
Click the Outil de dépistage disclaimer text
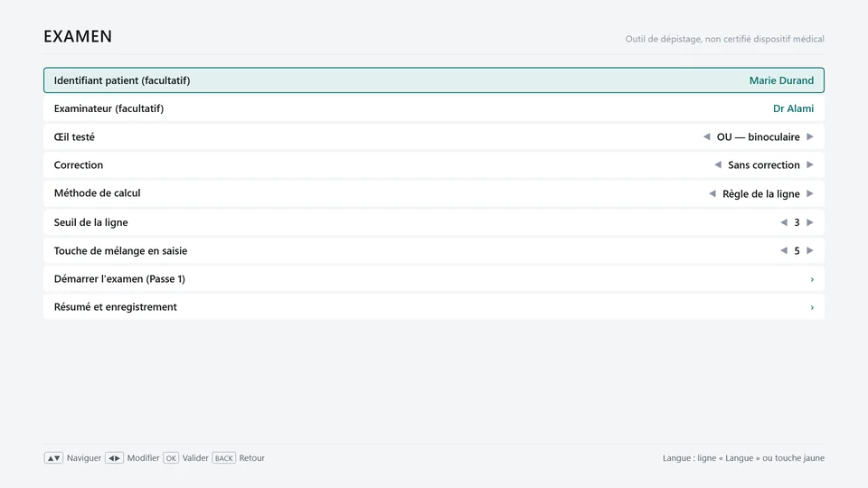(x=724, y=39)
